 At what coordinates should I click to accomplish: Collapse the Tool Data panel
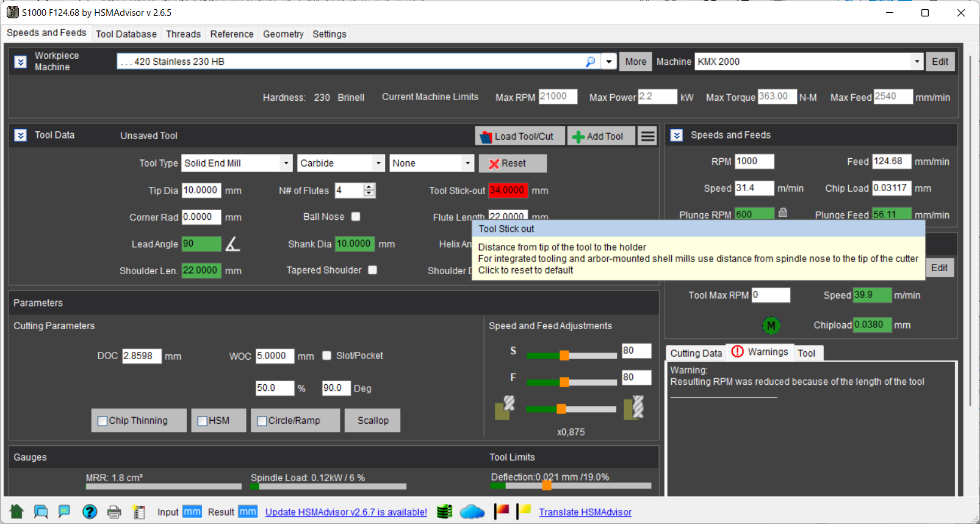click(x=21, y=136)
